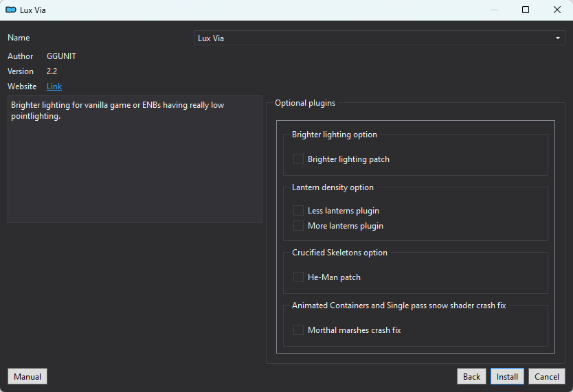
Task: Go Back to the previous installer step
Action: tap(471, 376)
